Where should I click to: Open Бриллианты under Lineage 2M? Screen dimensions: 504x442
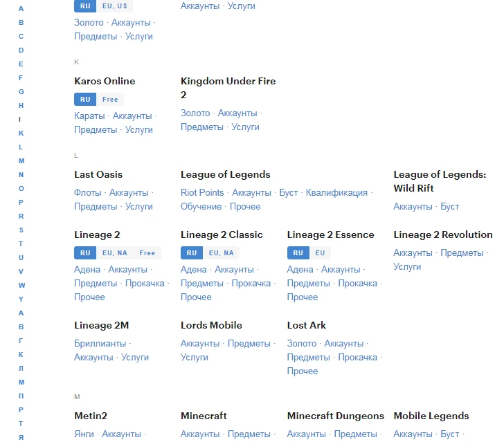click(x=100, y=343)
